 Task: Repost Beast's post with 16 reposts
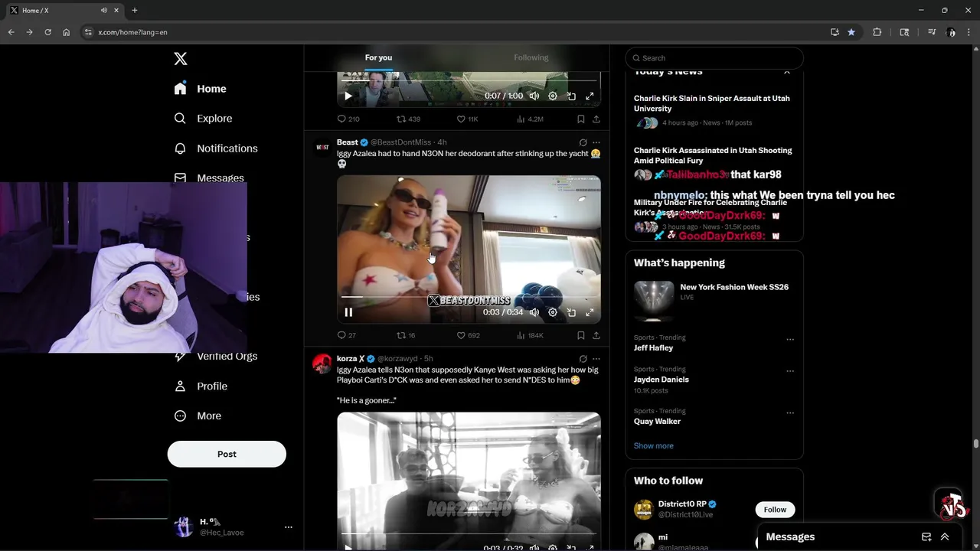pos(406,335)
